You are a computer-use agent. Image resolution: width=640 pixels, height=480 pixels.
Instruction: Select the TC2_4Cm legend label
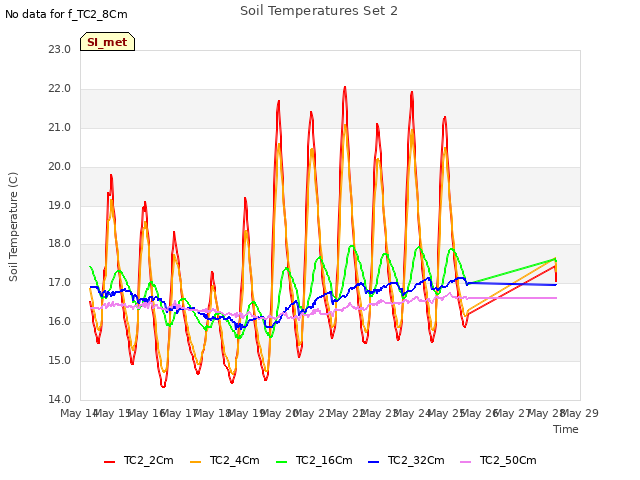(235, 460)
